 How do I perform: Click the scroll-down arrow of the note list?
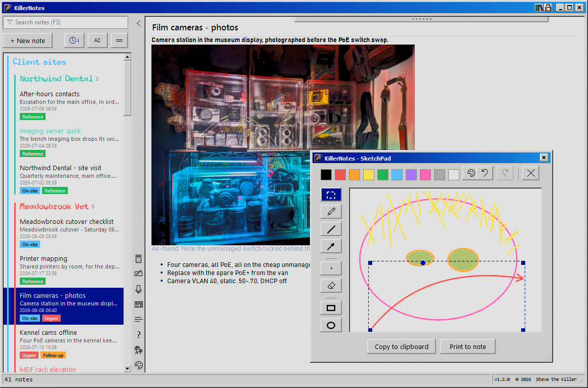(x=127, y=369)
